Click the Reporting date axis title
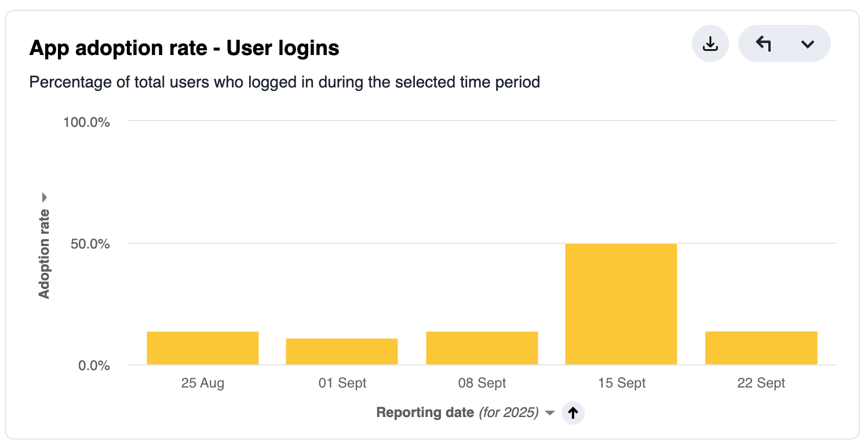Image resolution: width=868 pixels, height=446 pixels. point(425,412)
